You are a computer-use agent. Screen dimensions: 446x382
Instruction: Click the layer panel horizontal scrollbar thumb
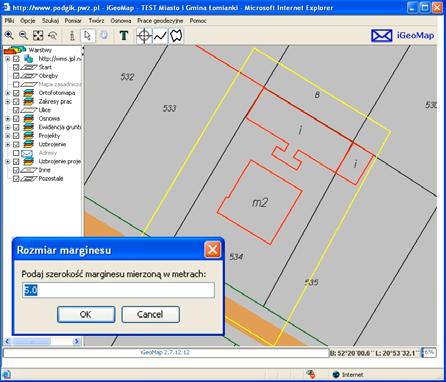click(x=31, y=341)
